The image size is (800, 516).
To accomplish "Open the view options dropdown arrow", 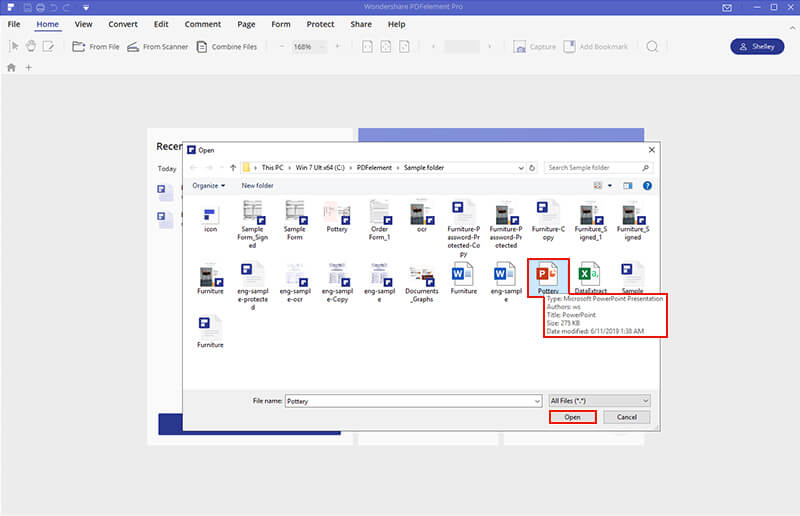I will (610, 186).
